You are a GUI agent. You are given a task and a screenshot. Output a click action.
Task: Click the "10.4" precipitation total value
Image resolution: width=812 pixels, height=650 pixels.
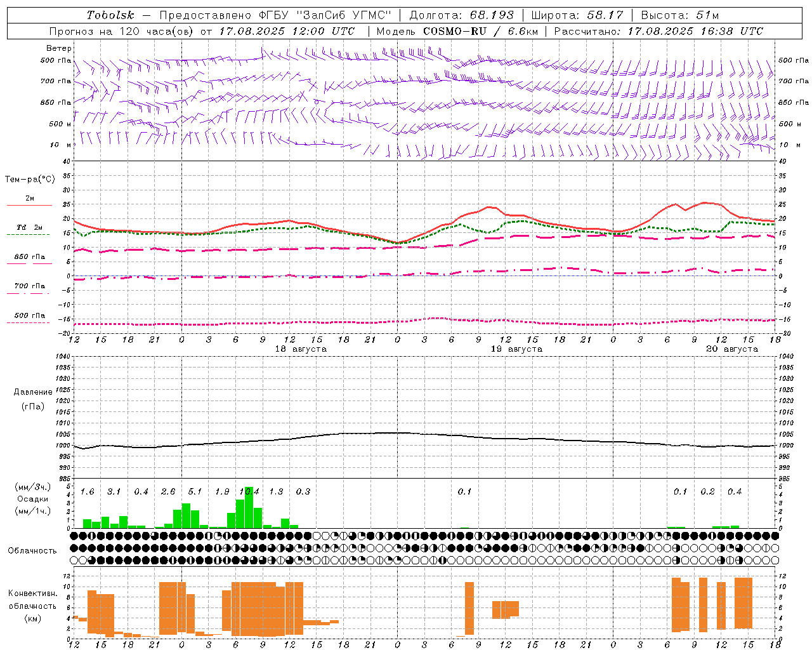tap(249, 492)
